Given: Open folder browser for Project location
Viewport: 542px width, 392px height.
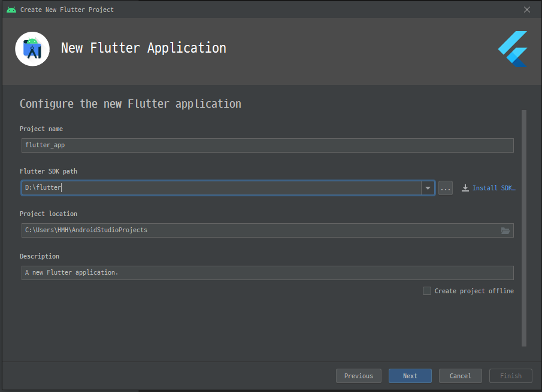Looking at the screenshot, I should (x=505, y=230).
